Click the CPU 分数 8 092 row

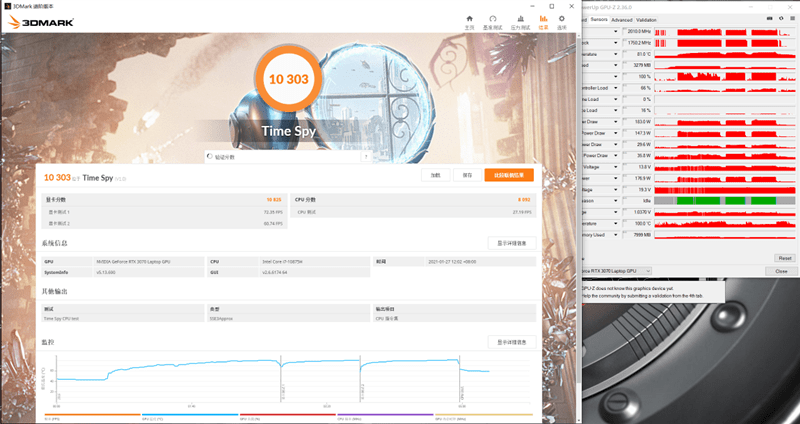click(x=413, y=199)
